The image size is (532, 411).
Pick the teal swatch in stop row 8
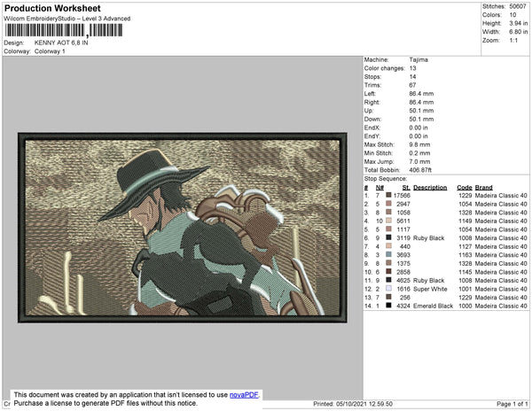pos(388,255)
